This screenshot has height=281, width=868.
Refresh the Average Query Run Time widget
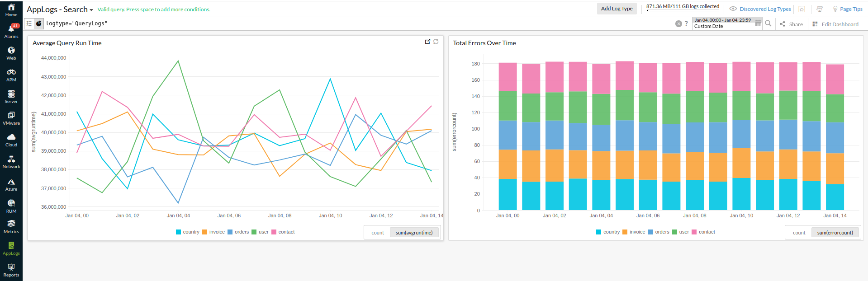pos(436,42)
